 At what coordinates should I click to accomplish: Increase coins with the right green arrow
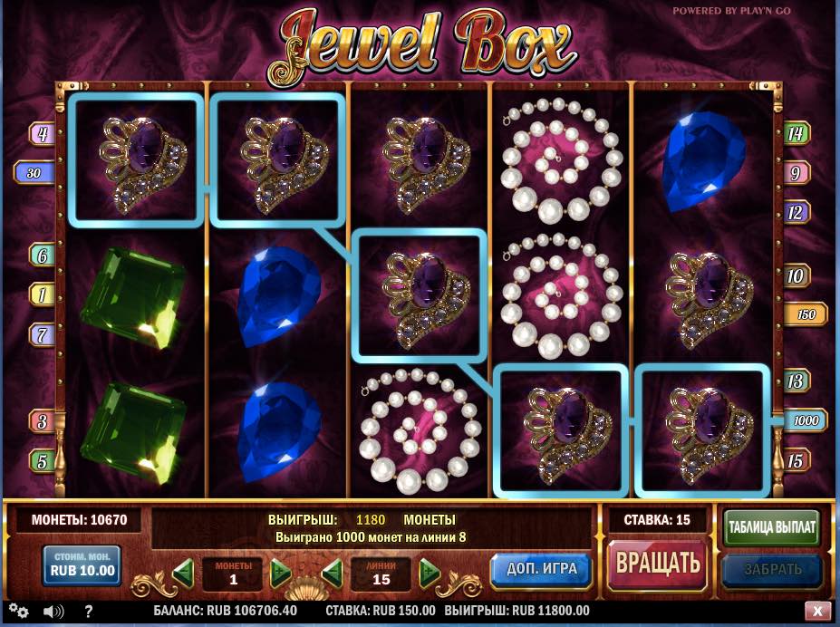(281, 573)
